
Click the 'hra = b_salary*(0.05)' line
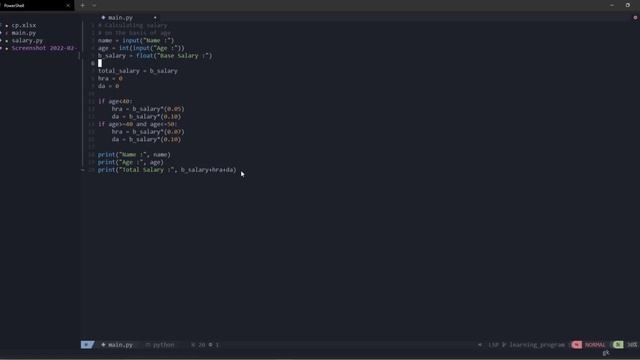[148, 109]
